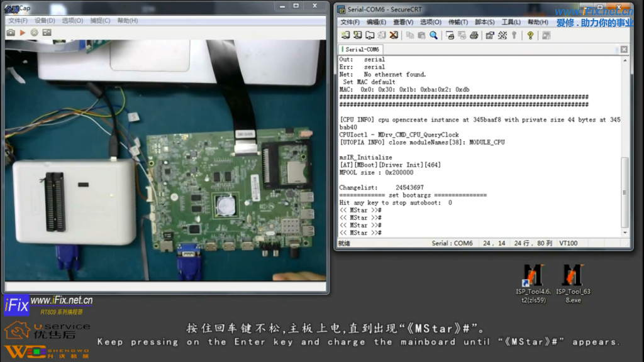Click the stop capture icon
This screenshot has height=362, width=644.
pos(34,32)
